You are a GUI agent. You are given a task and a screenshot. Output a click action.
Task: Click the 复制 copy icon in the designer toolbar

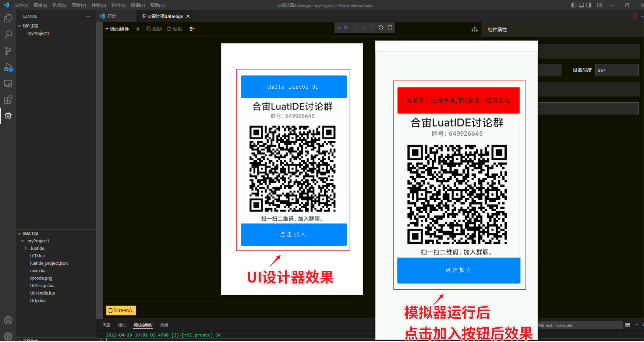pyautogui.click(x=154, y=29)
